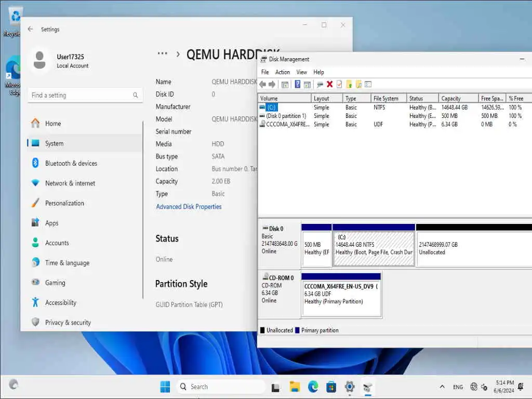
Task: Open Microsoft Store from taskbar
Action: click(x=331, y=387)
